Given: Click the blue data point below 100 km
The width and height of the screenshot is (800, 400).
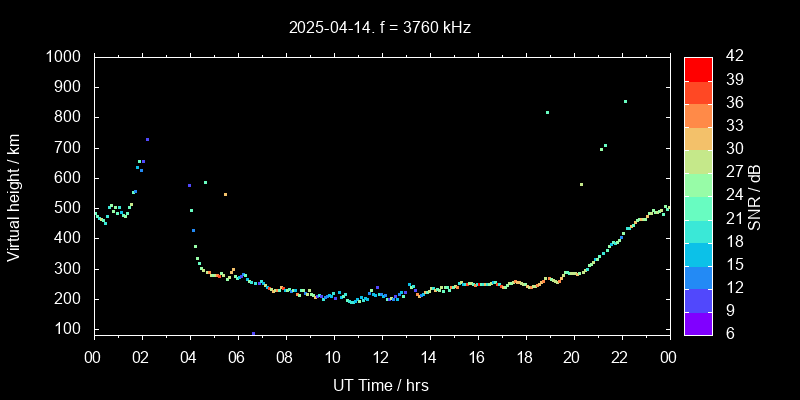Looking at the screenshot, I should pyautogui.click(x=253, y=333).
